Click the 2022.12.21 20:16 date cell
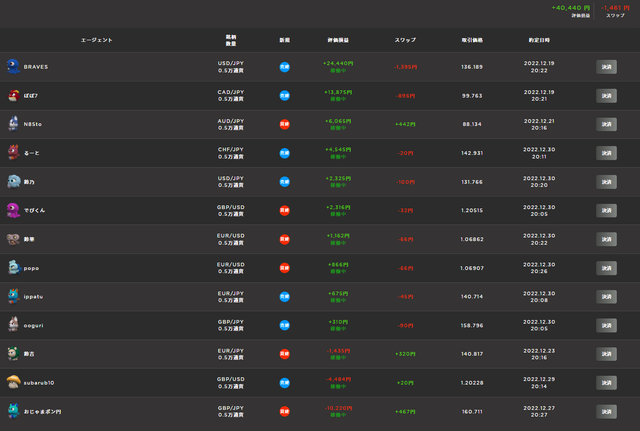The image size is (640, 431). point(539,124)
